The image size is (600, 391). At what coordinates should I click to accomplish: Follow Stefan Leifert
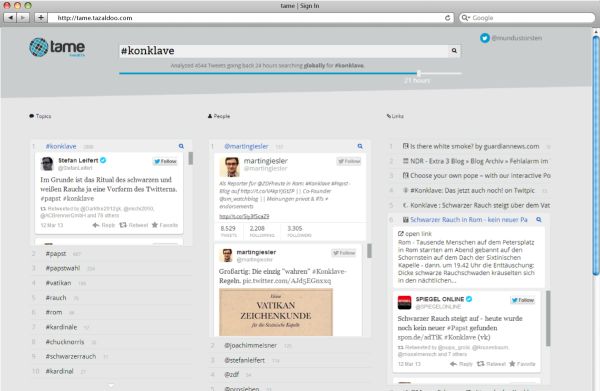[165, 161]
